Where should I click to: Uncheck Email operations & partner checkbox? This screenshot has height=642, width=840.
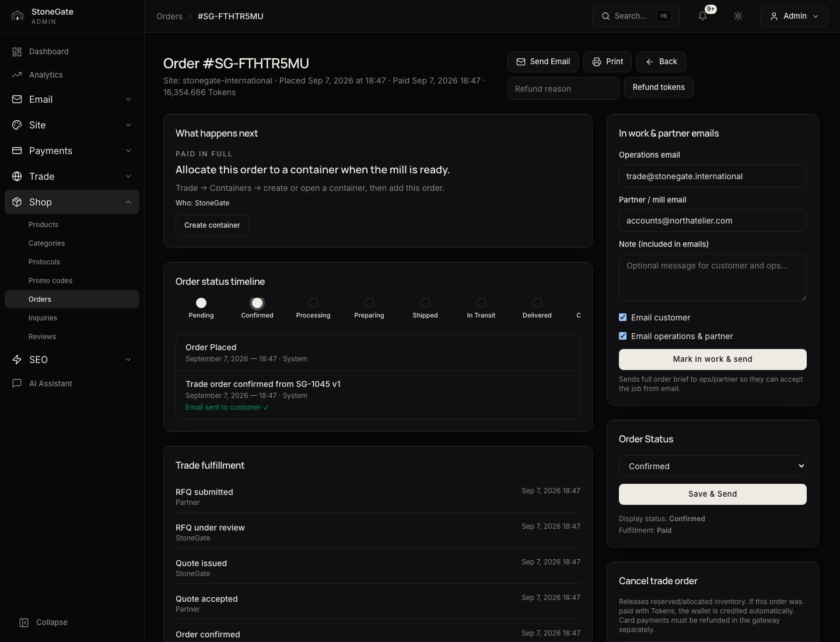(x=623, y=336)
